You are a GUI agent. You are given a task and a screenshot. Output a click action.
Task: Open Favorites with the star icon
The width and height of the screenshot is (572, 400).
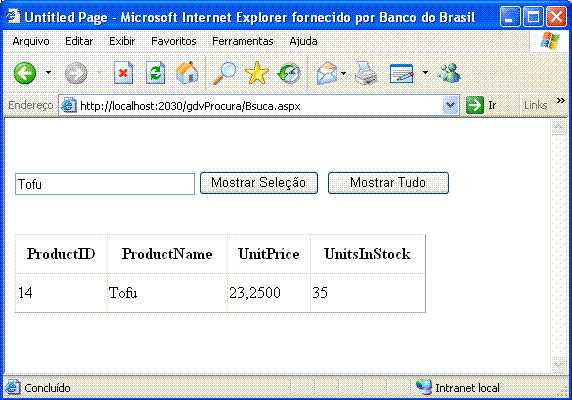click(x=257, y=73)
